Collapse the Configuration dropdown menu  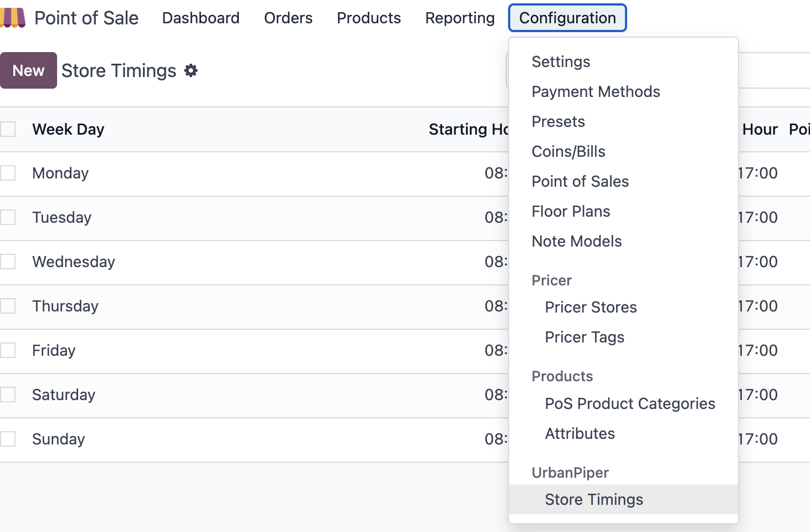(x=567, y=18)
